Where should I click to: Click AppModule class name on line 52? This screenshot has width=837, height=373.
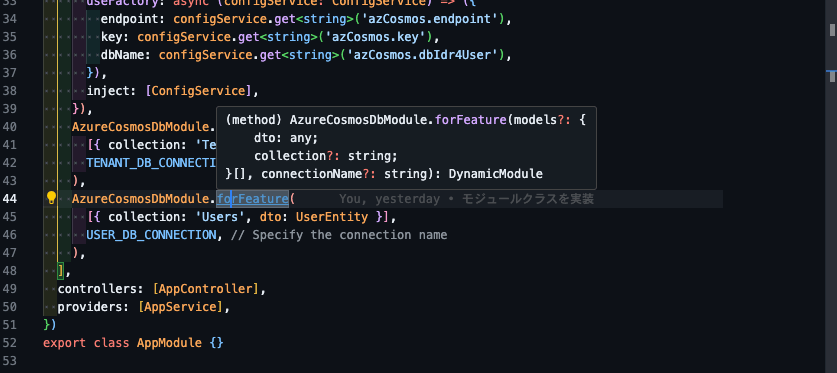[x=169, y=343]
